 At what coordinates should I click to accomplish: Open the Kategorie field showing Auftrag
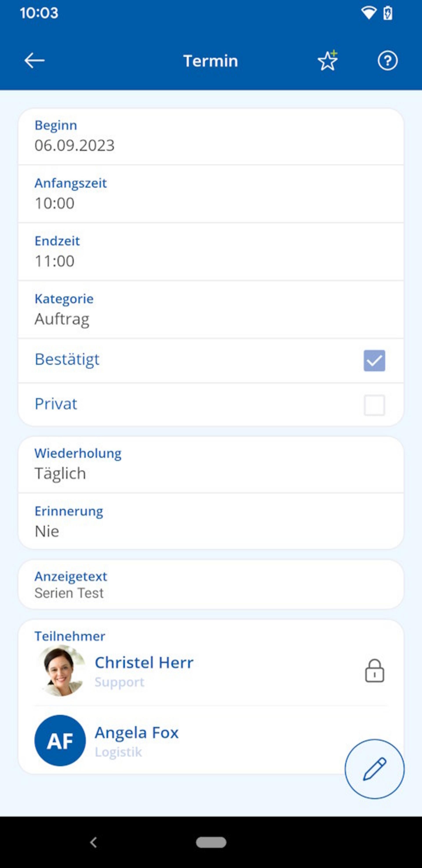[x=211, y=310]
